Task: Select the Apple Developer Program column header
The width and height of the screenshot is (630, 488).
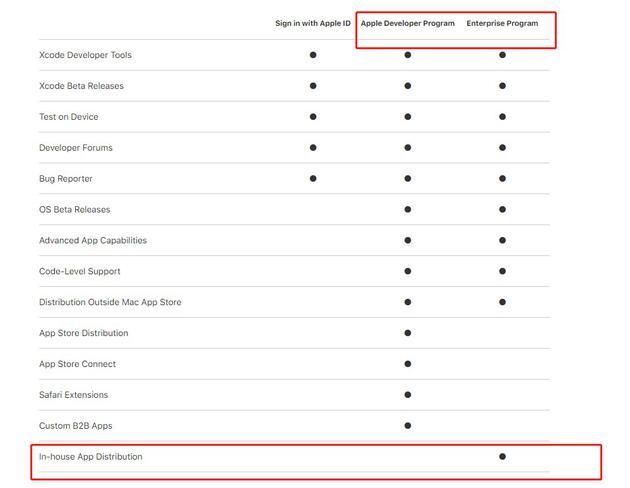Action: pos(407,23)
